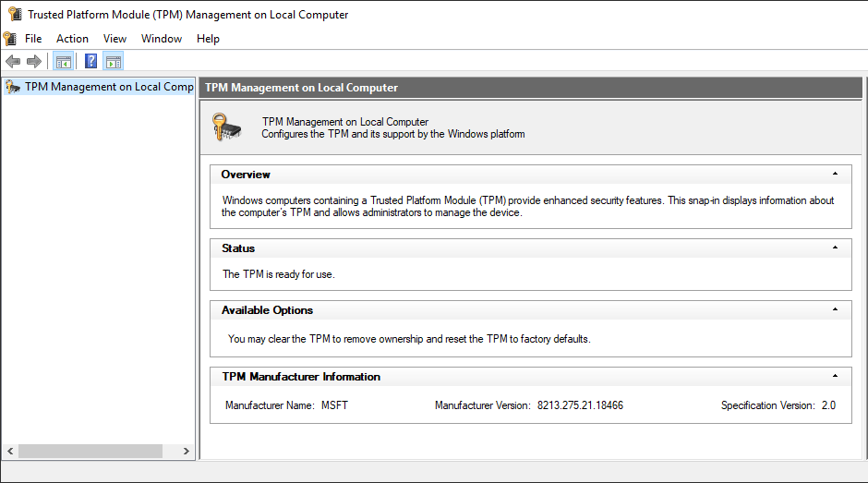868x483 pixels.
Task: Click the key and chip icon in header
Action: [226, 127]
